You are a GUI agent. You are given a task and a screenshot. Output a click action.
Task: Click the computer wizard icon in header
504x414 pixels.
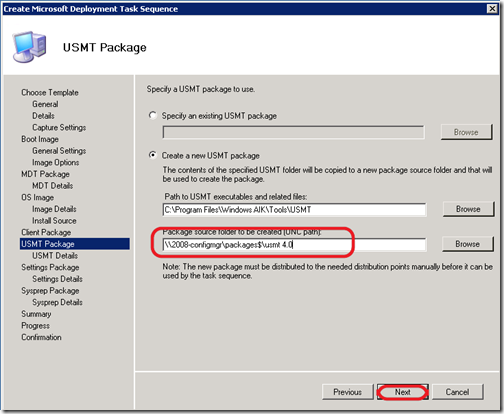coord(29,47)
